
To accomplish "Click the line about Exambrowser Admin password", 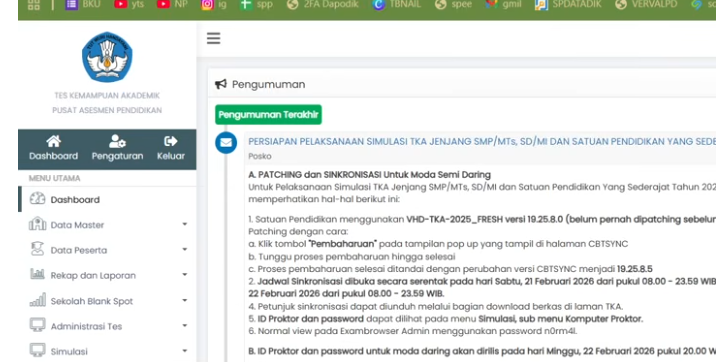I will pyautogui.click(x=413, y=331).
